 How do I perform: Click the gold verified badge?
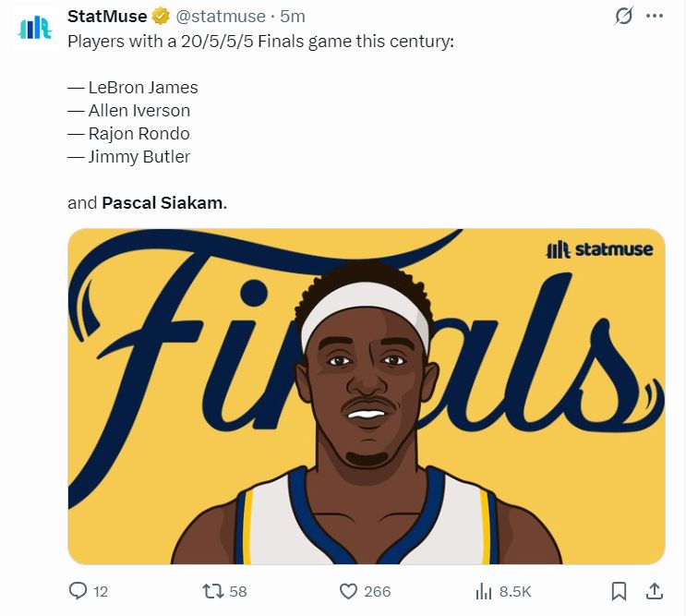(161, 17)
